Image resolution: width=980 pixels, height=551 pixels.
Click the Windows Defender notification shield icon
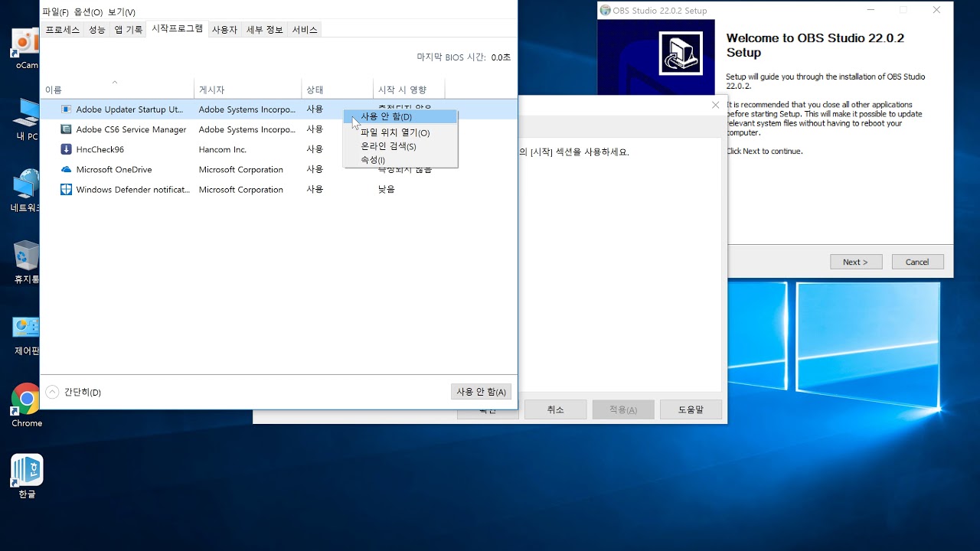pos(66,189)
